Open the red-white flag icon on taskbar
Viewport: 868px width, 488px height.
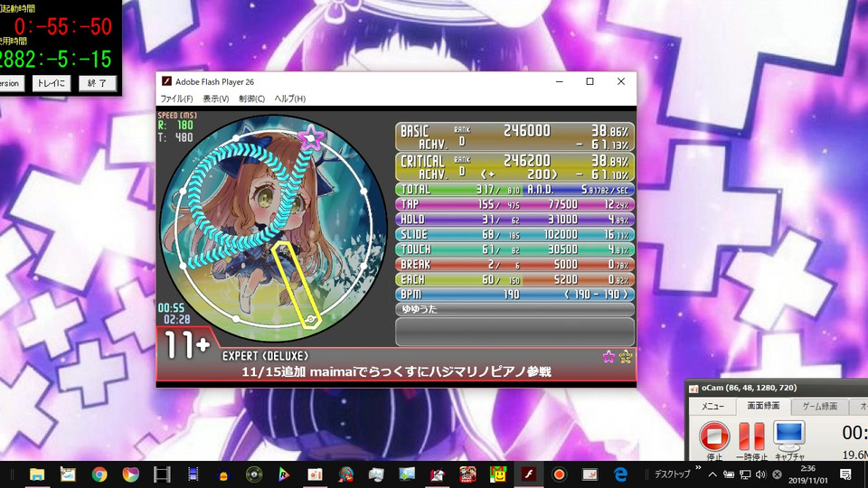pos(438,474)
